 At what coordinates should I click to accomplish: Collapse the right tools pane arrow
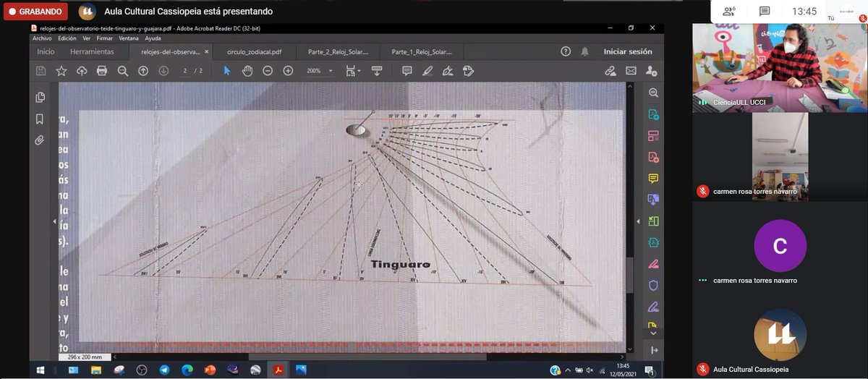[637, 221]
